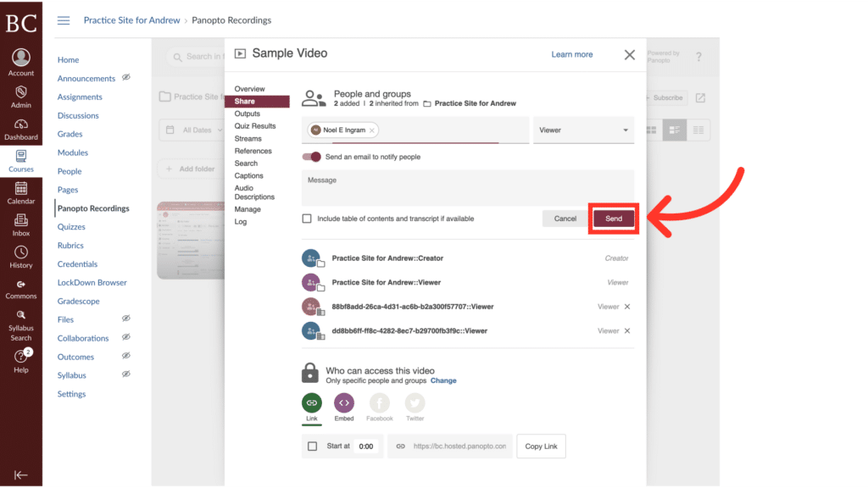Click the Add folder button
Image resolution: width=868 pixels, height=488 pixels.
coord(191,169)
